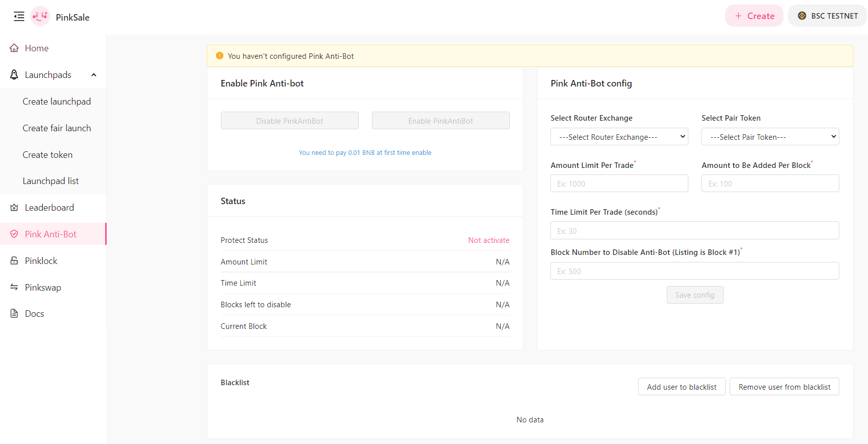The image size is (868, 444).
Task: Click the 'Pink Anti-Bot config' heading
Action: [x=591, y=83]
